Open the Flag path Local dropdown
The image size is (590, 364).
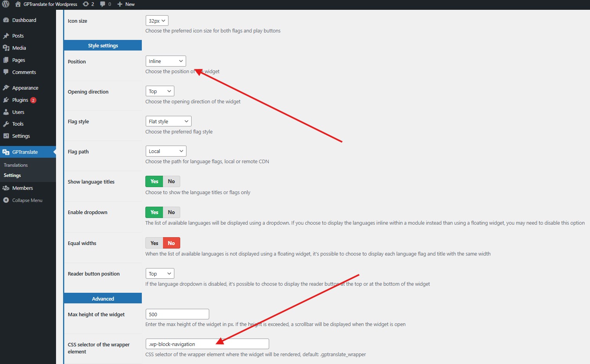(166, 151)
